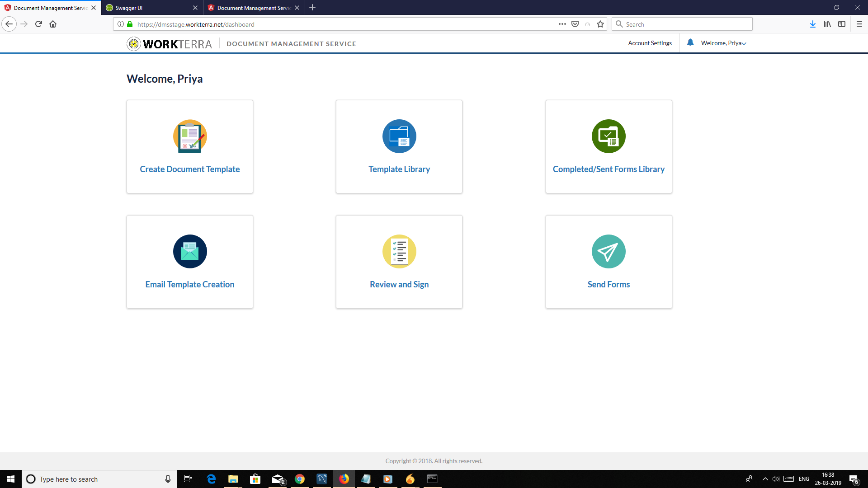
Task: Open the Firefox hamburger menu
Action: [859, 24]
